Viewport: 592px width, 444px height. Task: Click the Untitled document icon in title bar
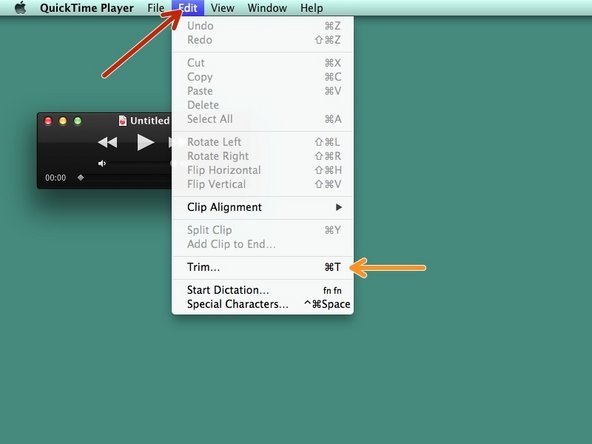tap(122, 121)
